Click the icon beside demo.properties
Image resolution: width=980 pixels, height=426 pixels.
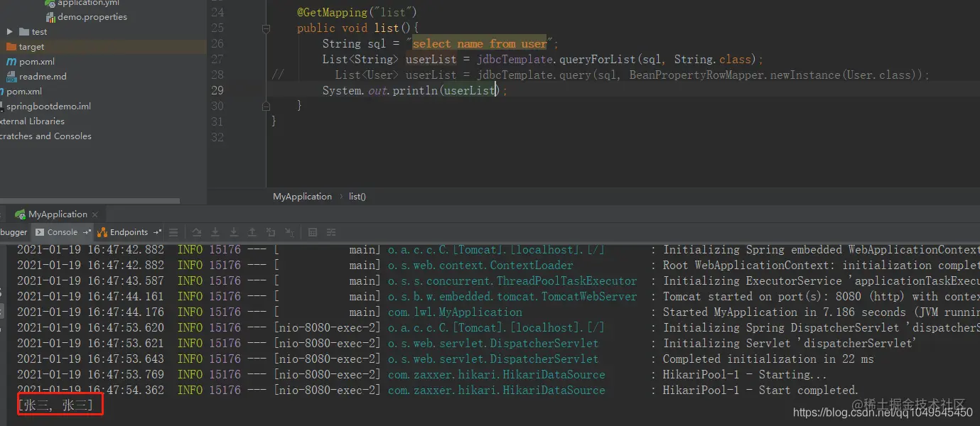pos(50,17)
